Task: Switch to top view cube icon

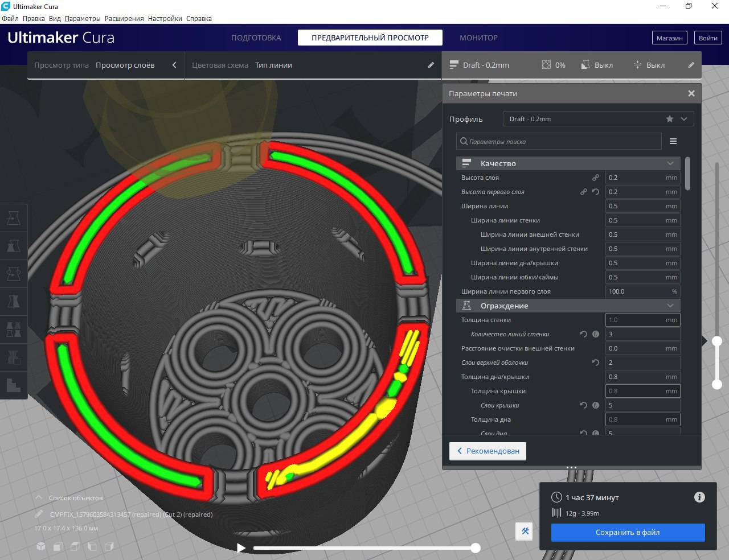Action: (75, 546)
